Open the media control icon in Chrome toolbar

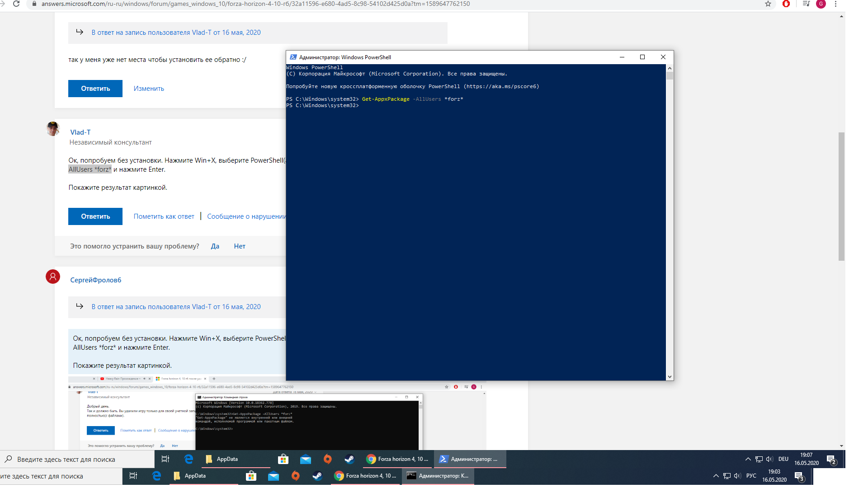(806, 4)
